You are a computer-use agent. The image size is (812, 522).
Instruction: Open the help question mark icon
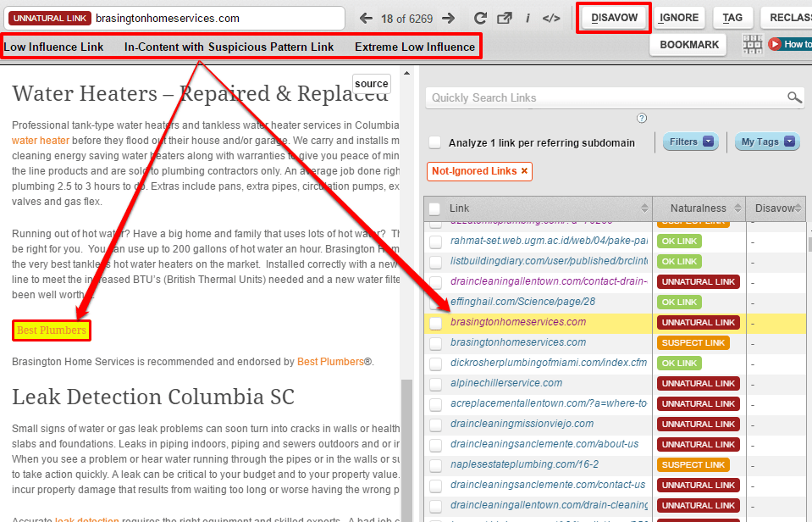(x=642, y=118)
